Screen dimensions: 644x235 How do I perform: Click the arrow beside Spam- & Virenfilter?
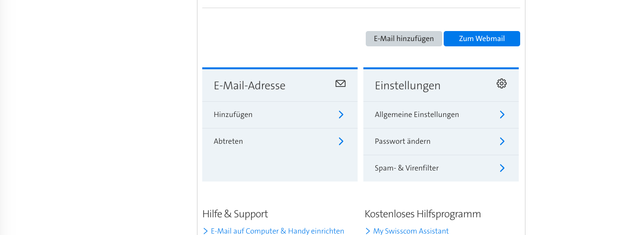pyautogui.click(x=502, y=168)
